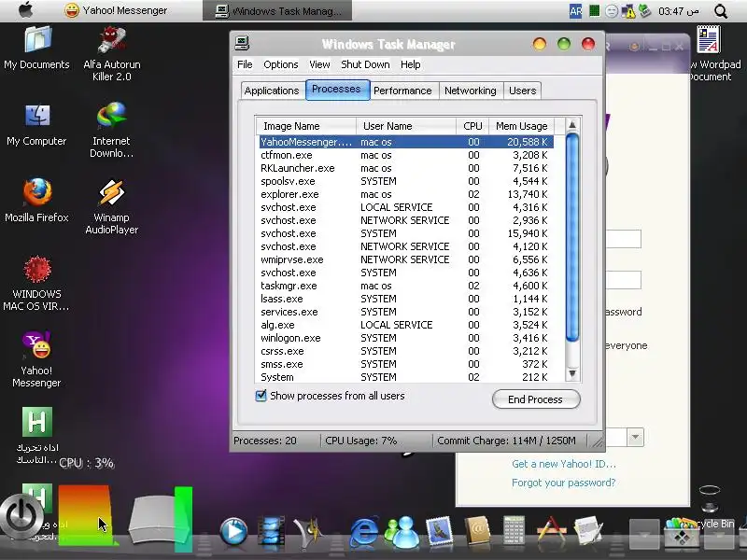Click the Calculator dock icon
This screenshot has width=747, height=560.
pyautogui.click(x=514, y=530)
